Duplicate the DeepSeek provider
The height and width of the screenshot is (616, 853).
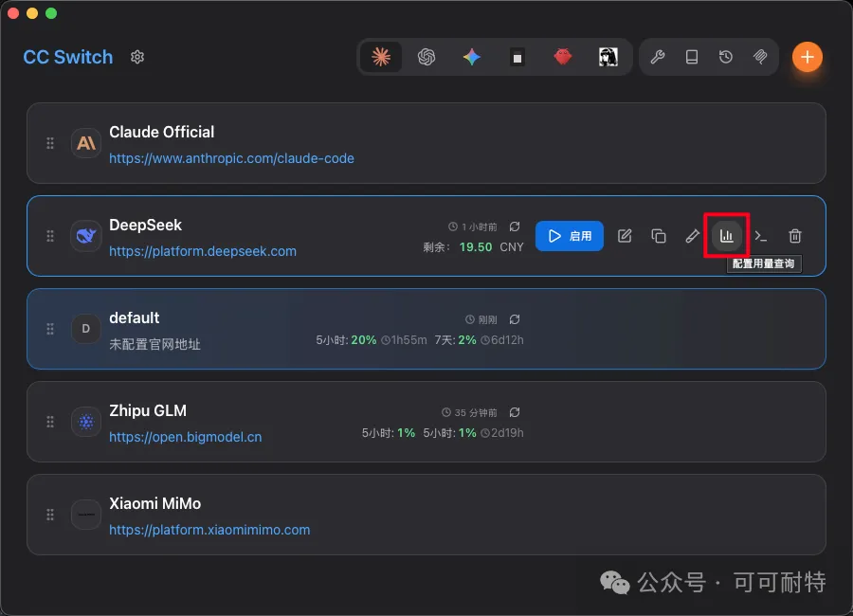(659, 236)
